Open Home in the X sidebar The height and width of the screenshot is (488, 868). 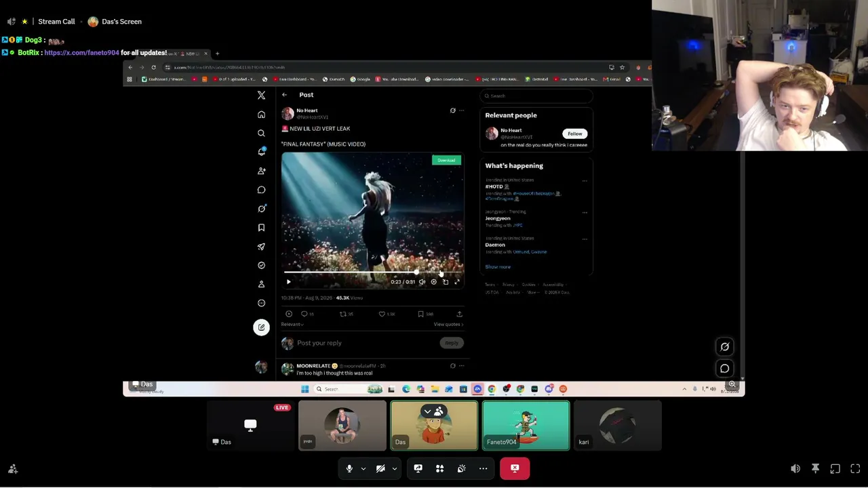coord(261,115)
